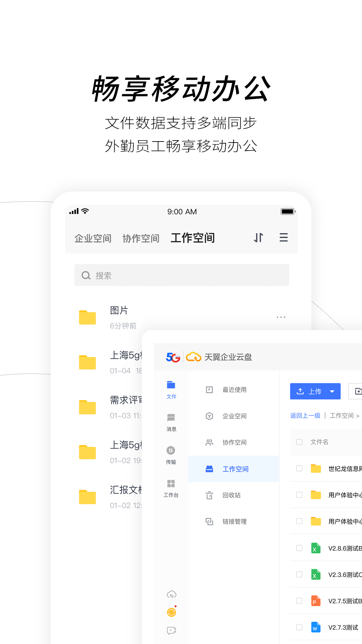
Task: Open the 文件 sidebar icon
Action: tap(171, 389)
